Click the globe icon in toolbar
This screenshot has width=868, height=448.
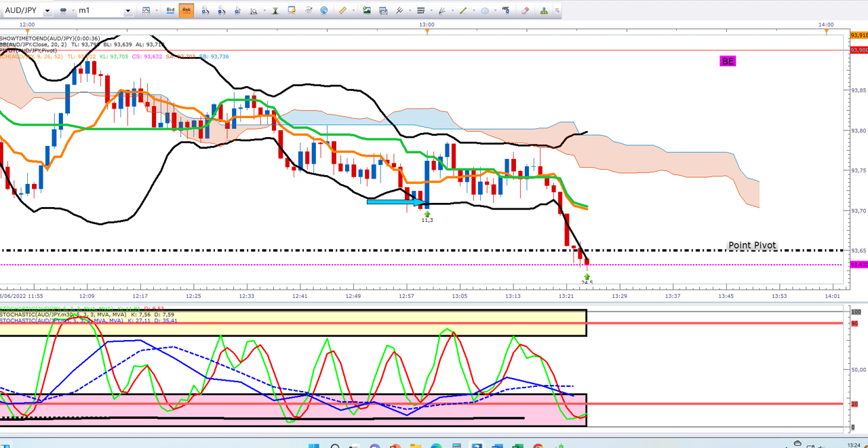324,10
